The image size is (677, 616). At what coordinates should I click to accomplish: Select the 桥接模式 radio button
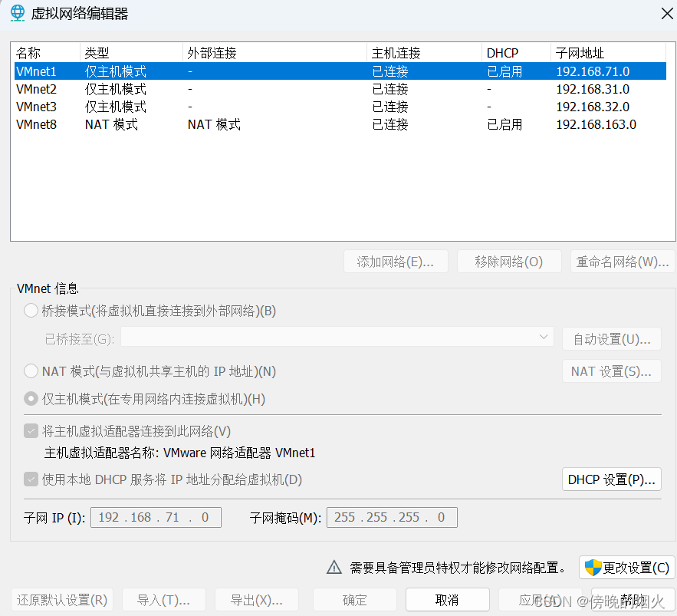[31, 310]
